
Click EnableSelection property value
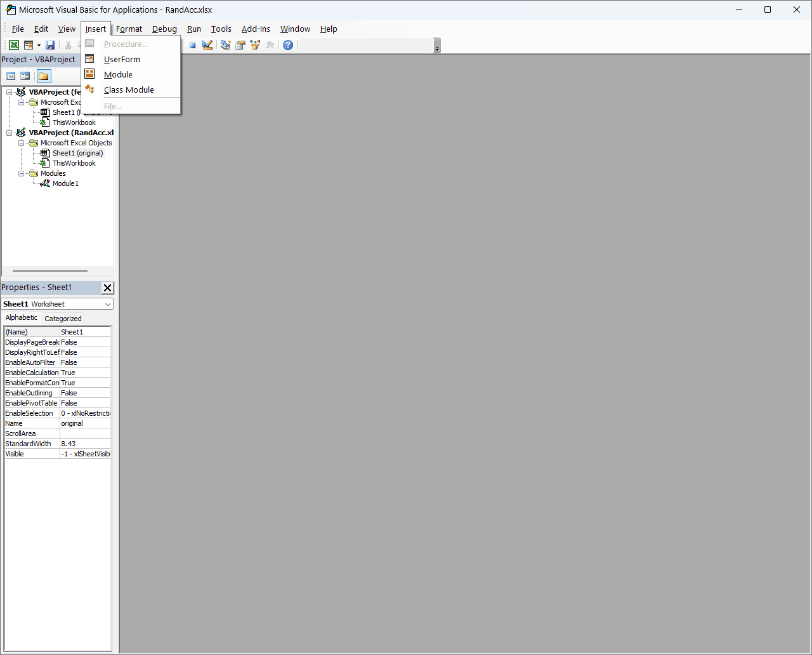(85, 413)
